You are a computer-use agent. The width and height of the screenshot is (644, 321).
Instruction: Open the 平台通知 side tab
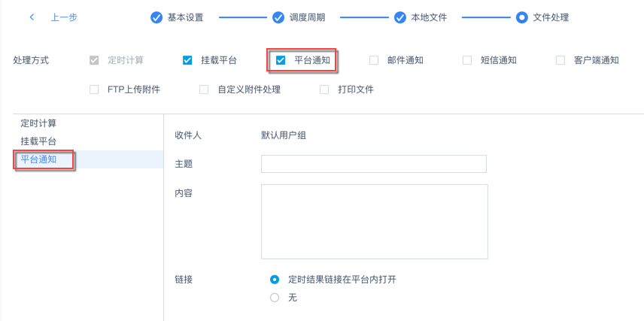click(39, 159)
